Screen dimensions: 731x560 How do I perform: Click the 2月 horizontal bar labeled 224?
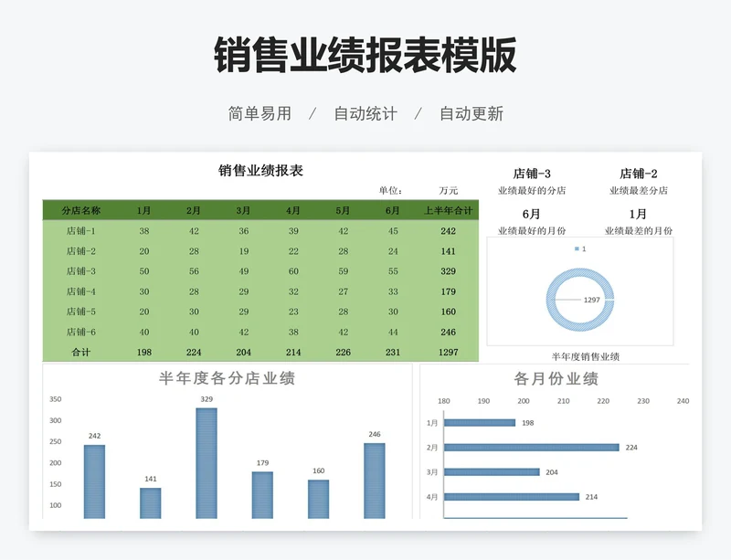click(532, 447)
